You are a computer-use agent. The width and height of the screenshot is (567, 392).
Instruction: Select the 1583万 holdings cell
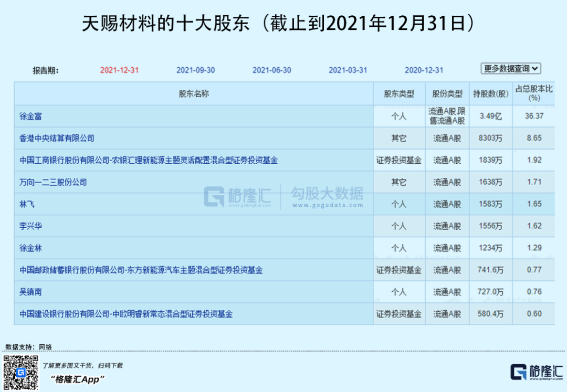tap(491, 204)
